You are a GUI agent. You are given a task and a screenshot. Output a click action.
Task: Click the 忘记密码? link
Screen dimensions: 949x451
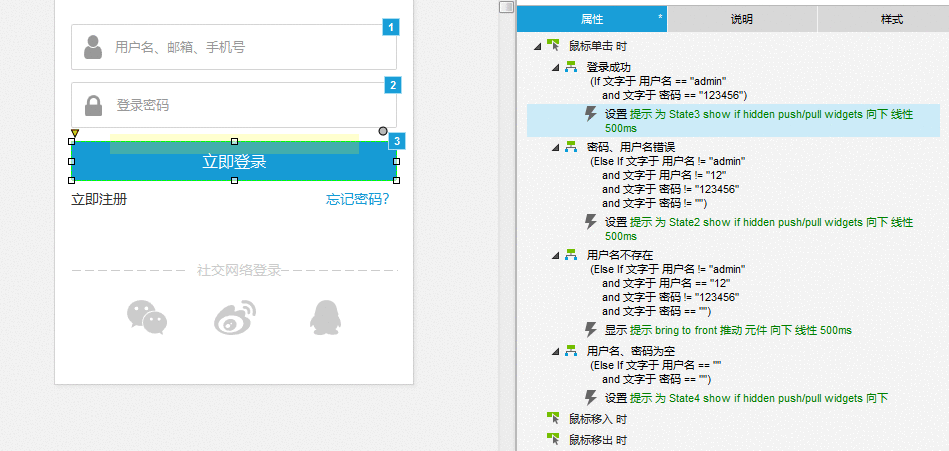point(358,199)
